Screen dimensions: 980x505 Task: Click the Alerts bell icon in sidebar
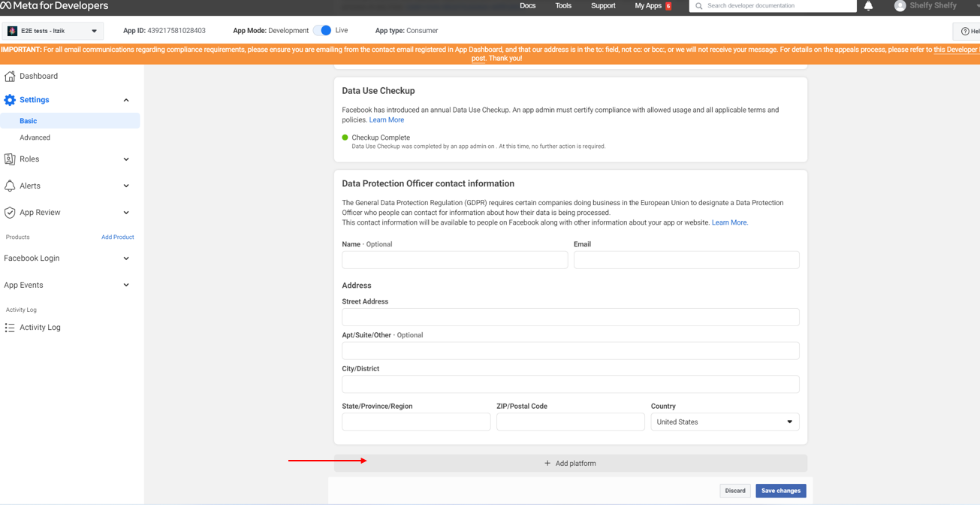(x=10, y=186)
